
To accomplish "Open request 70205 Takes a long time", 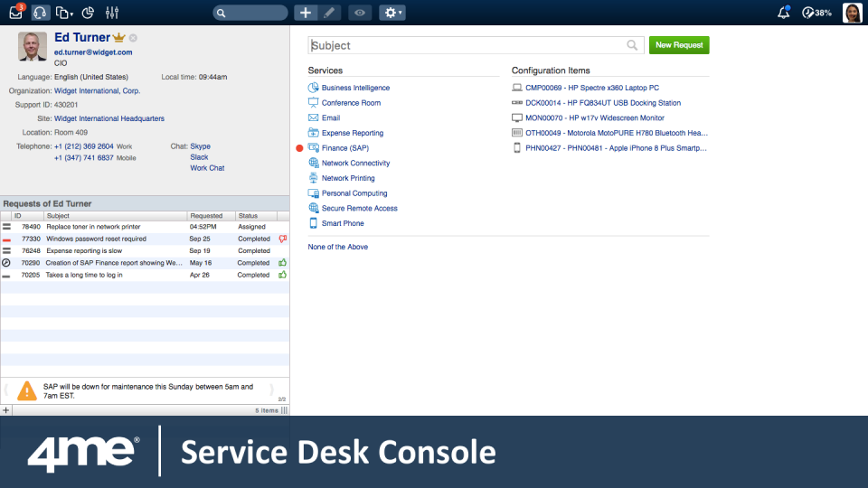I will pos(145,275).
